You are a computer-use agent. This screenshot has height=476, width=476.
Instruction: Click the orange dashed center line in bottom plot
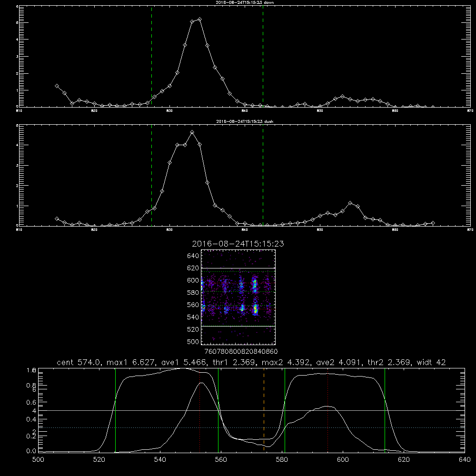coord(264,410)
